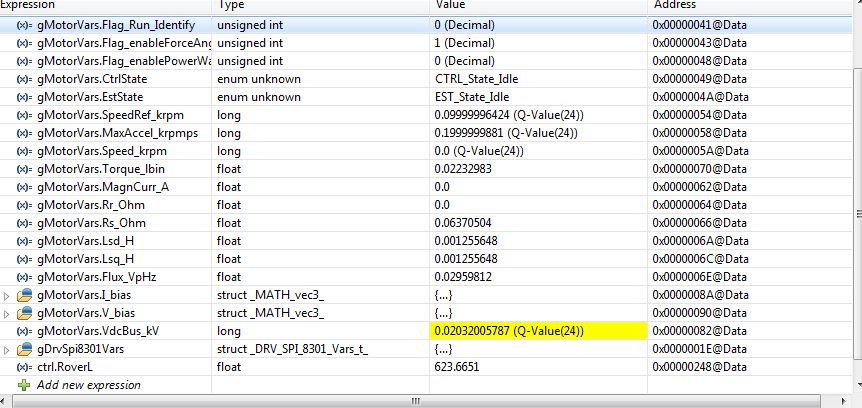The width and height of the screenshot is (862, 408).
Task: Click the gDrvSpi8301Vars struct icon
Action: tap(25, 349)
